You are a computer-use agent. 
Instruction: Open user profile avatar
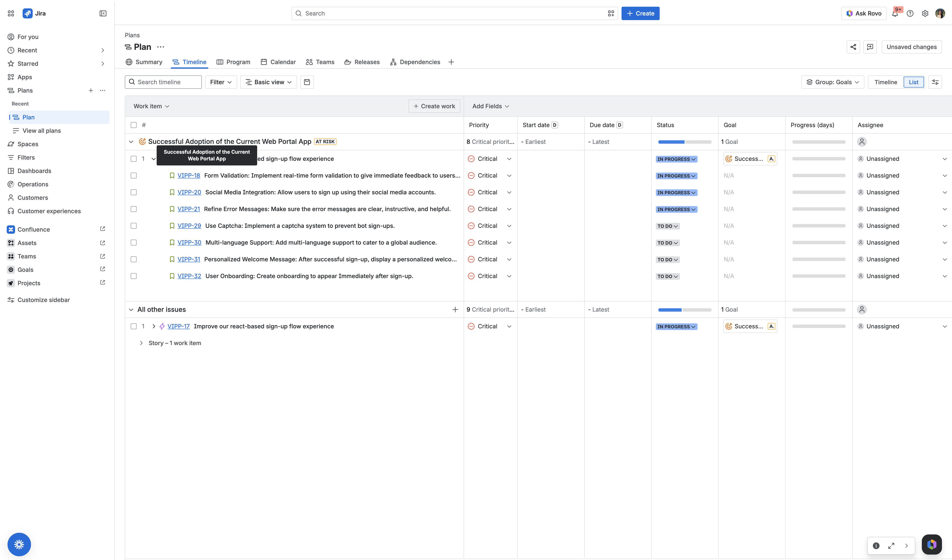[940, 13]
